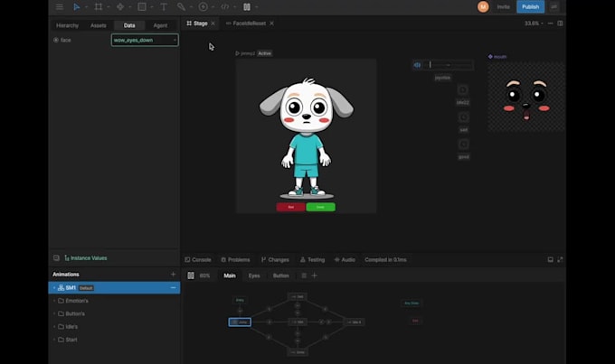This screenshot has width=615, height=364.
Task: Open the Changes panel
Action: click(275, 260)
